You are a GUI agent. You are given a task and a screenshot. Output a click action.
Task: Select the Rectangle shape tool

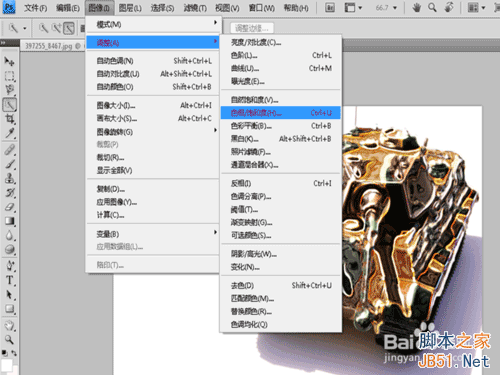pos(9,309)
